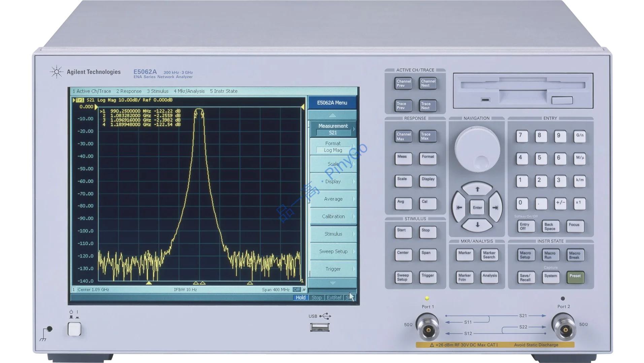Image resolution: width=644 pixels, height=363 pixels.
Task: Click the Macro Run key
Action: tap(551, 255)
